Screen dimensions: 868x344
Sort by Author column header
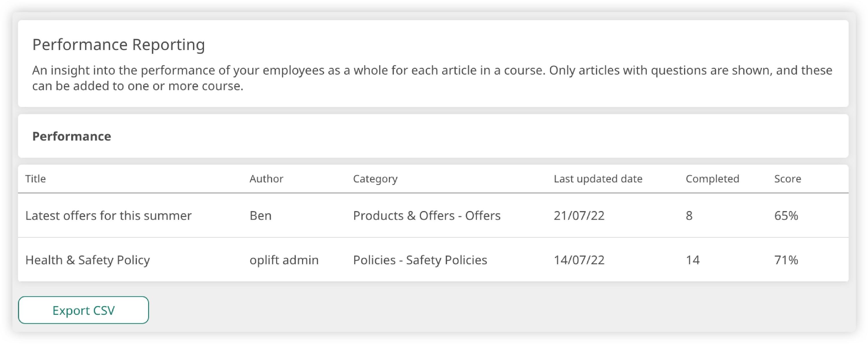tap(266, 179)
